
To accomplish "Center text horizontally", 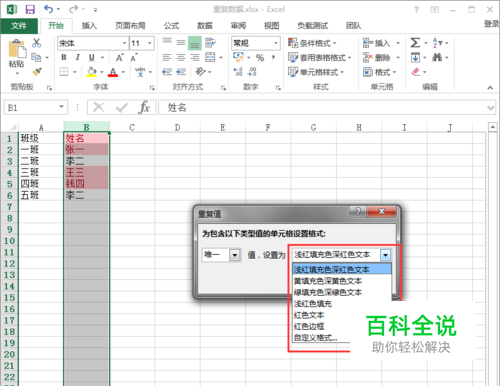I will point(181,58).
